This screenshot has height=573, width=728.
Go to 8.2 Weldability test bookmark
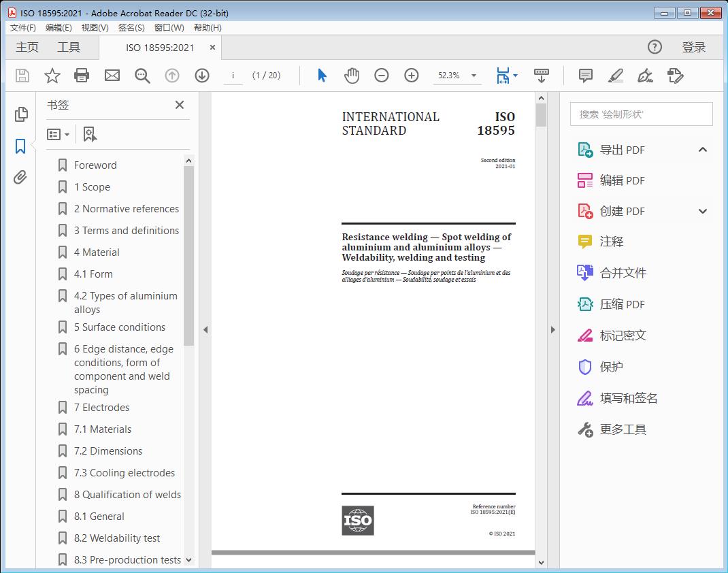[x=116, y=538]
